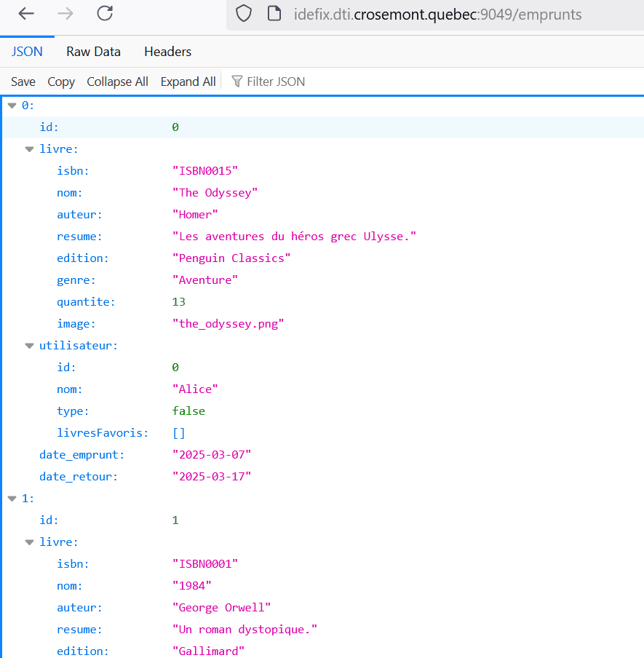This screenshot has width=644, height=658.
Task: Select the "Homer" author value
Action: [x=195, y=215]
